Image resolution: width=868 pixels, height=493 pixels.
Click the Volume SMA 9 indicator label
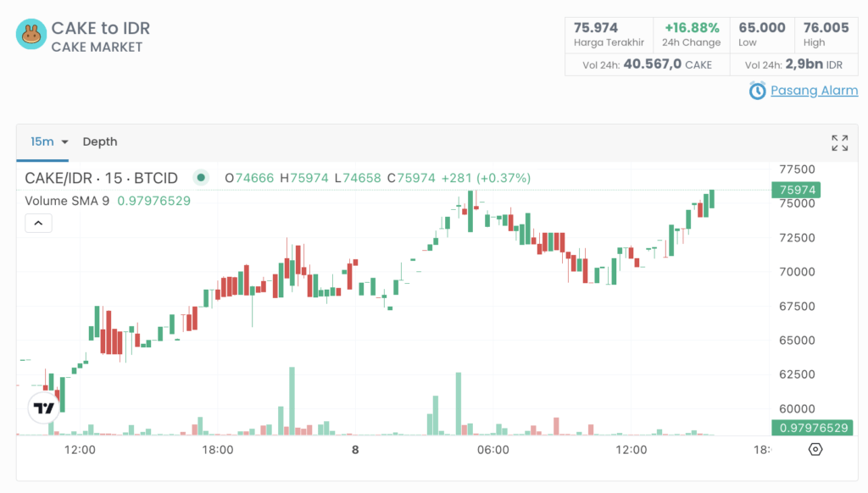(x=68, y=201)
